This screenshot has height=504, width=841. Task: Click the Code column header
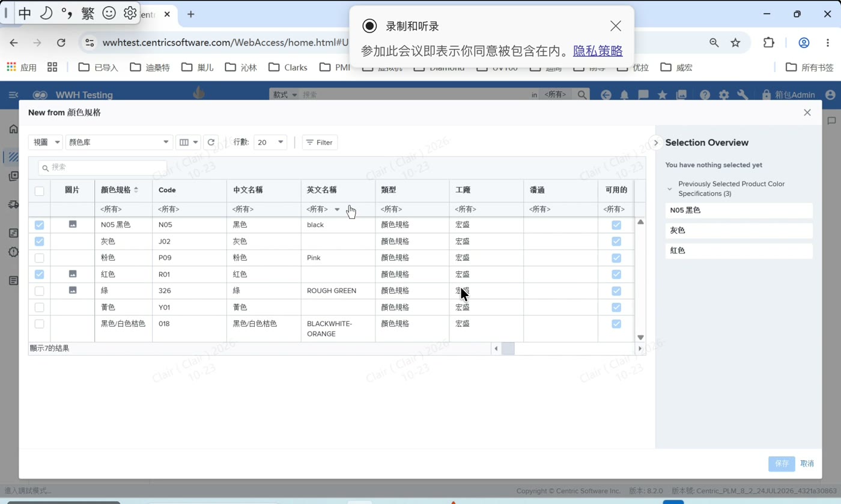(167, 190)
